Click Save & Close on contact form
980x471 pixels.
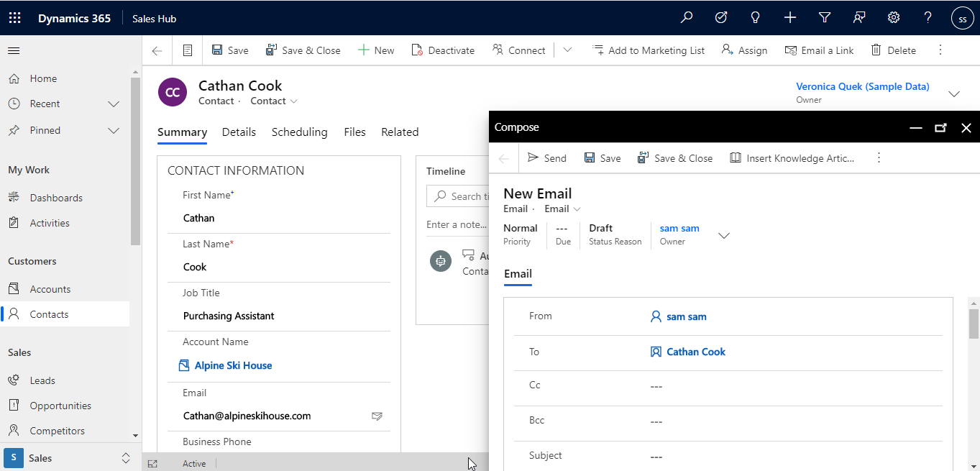point(303,50)
